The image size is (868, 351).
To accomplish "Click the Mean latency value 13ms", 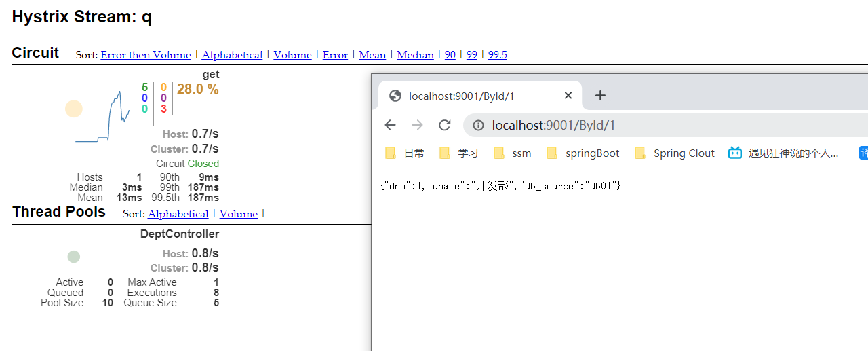I will pyautogui.click(x=129, y=198).
